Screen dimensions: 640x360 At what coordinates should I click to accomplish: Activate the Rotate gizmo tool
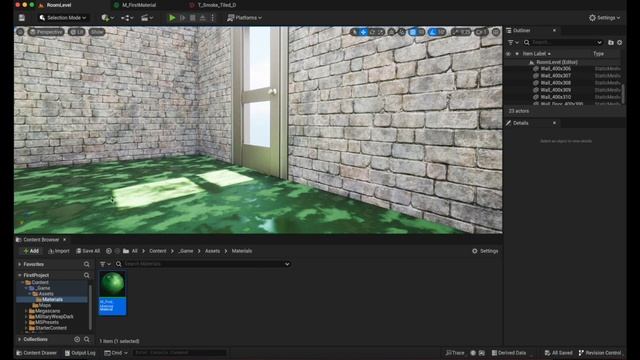372,32
